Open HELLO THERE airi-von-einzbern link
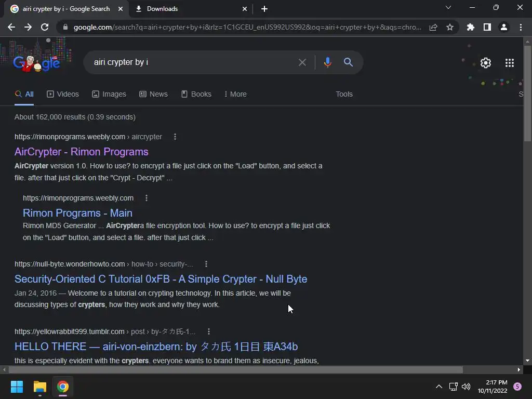Viewport: 532px width, 399px height. 156,347
